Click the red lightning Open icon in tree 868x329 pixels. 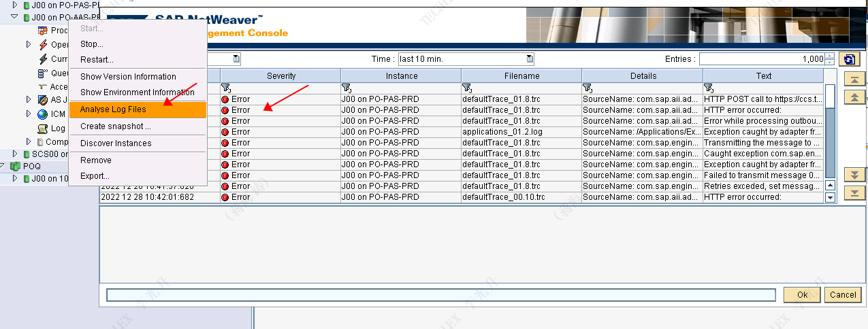pos(42,45)
